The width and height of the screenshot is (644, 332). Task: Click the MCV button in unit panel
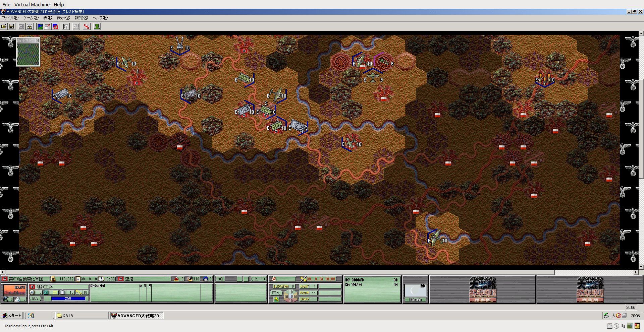(x=35, y=298)
